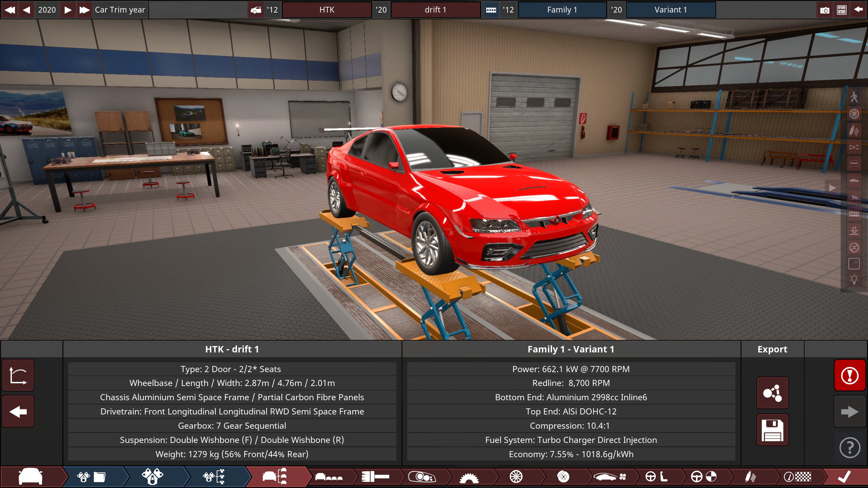
Task: Click the Compression: 10.4:1 row
Action: click(571, 426)
